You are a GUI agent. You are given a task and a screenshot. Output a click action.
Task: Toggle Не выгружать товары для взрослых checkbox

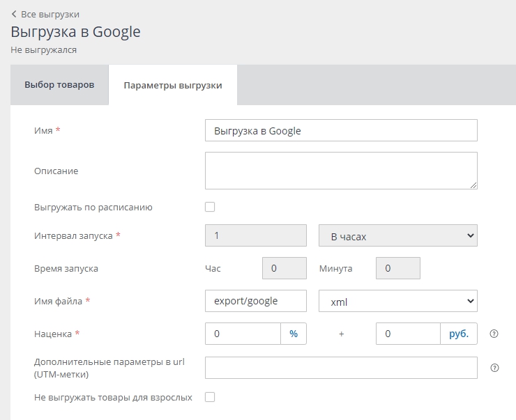coord(210,397)
